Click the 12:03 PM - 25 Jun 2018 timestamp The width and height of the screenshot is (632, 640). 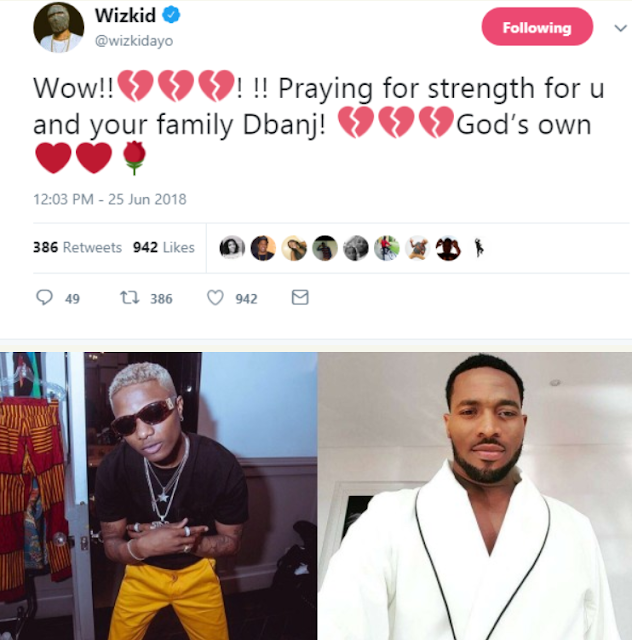click(110, 199)
